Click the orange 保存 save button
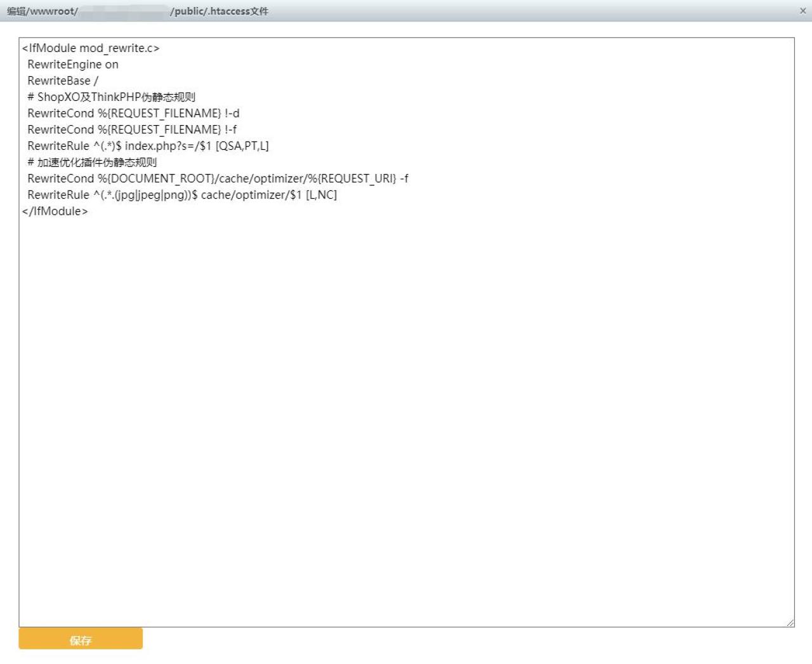Image resolution: width=812 pixels, height=664 pixels. click(81, 639)
